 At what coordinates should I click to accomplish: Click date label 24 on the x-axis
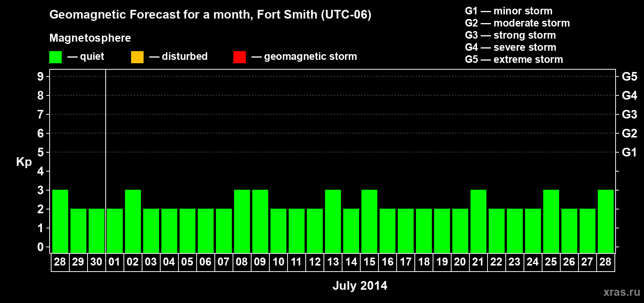point(533,262)
